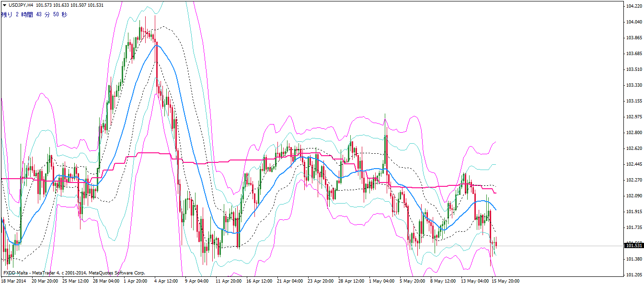Screen dimensions: 644x285
Task: Click price axis label 101.205
Action: (633, 275)
